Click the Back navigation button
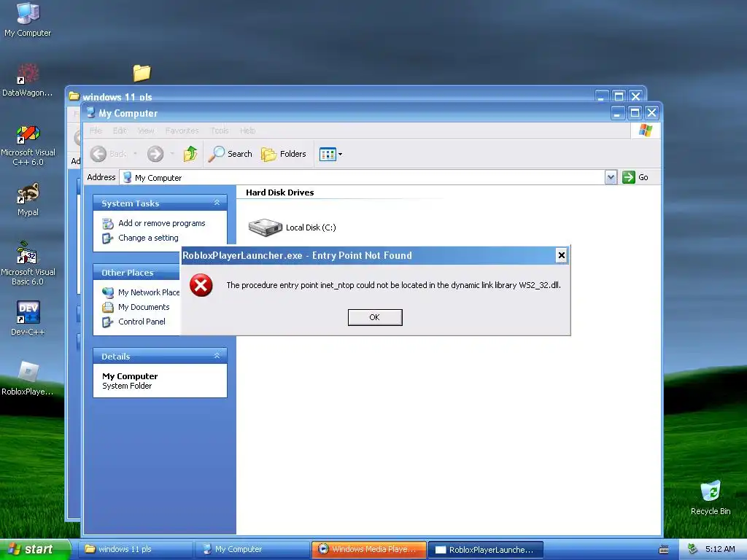The width and height of the screenshot is (747, 560). [x=109, y=154]
